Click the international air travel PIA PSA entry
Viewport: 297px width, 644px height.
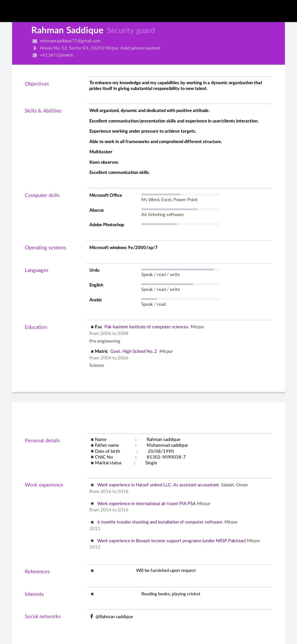(147, 503)
